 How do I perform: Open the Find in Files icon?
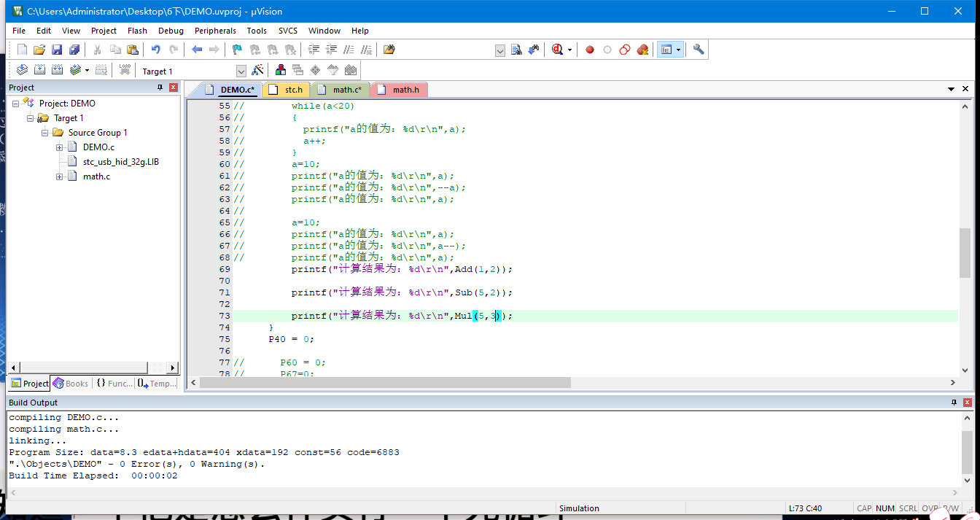[389, 50]
